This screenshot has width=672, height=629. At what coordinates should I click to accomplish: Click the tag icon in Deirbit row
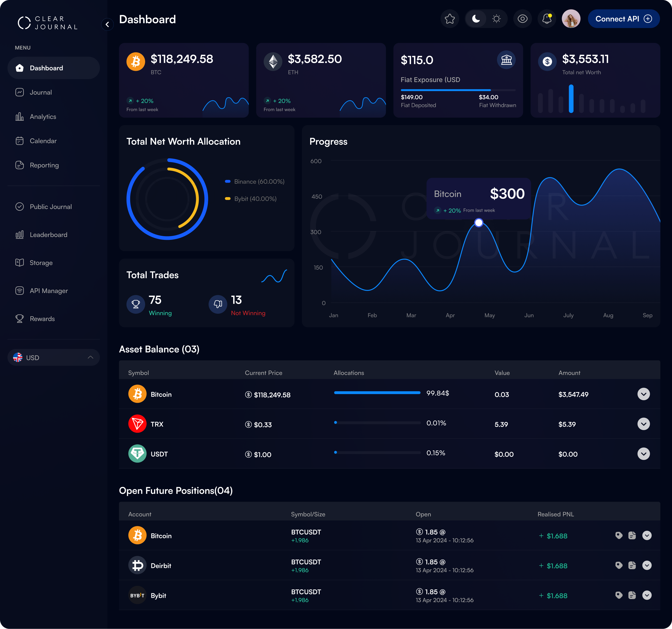click(x=619, y=565)
